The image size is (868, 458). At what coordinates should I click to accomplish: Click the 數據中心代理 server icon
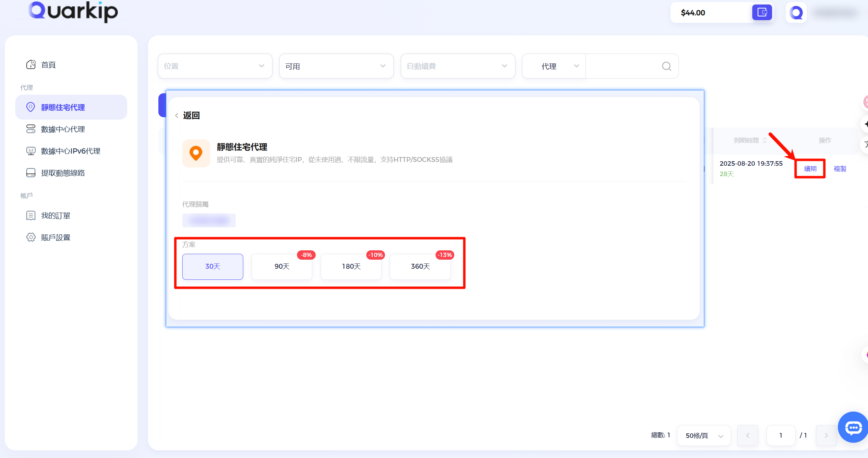31,129
